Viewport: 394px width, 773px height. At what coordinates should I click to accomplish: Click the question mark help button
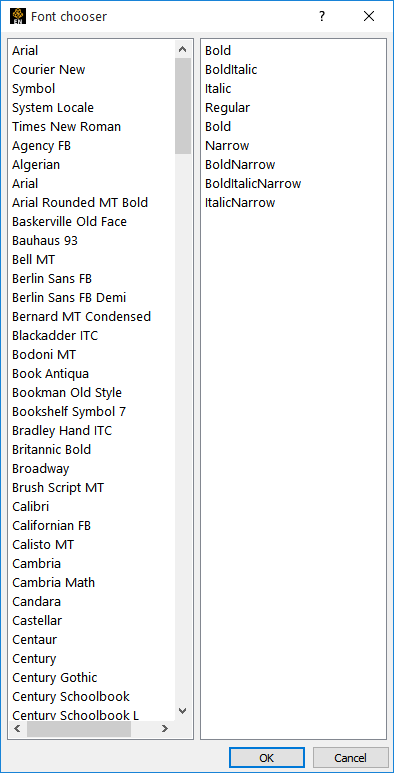(322, 16)
